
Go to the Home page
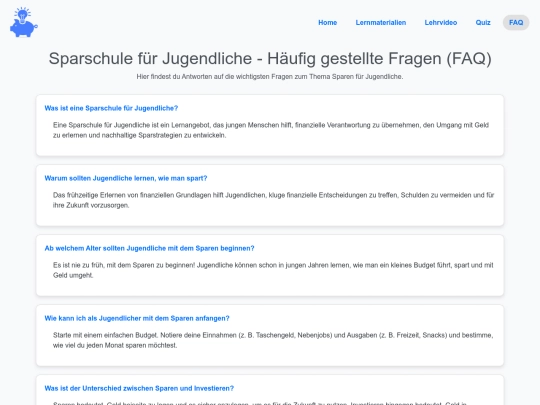tap(328, 23)
